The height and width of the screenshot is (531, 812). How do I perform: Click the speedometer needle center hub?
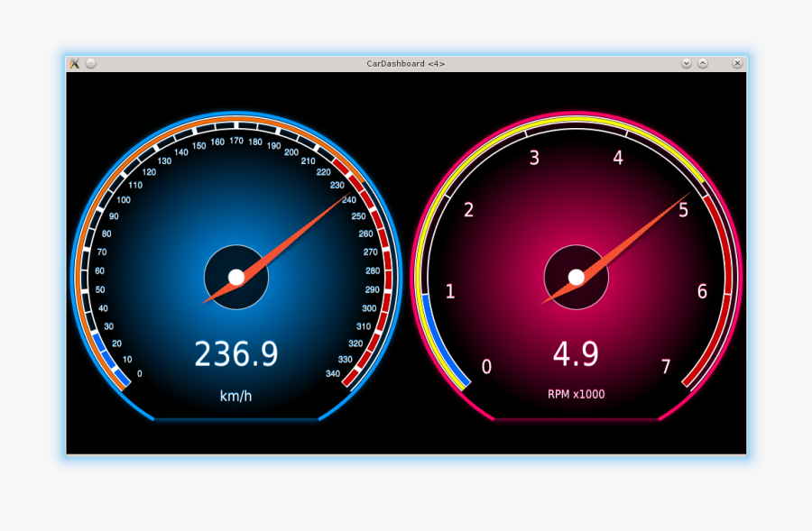pyautogui.click(x=236, y=277)
